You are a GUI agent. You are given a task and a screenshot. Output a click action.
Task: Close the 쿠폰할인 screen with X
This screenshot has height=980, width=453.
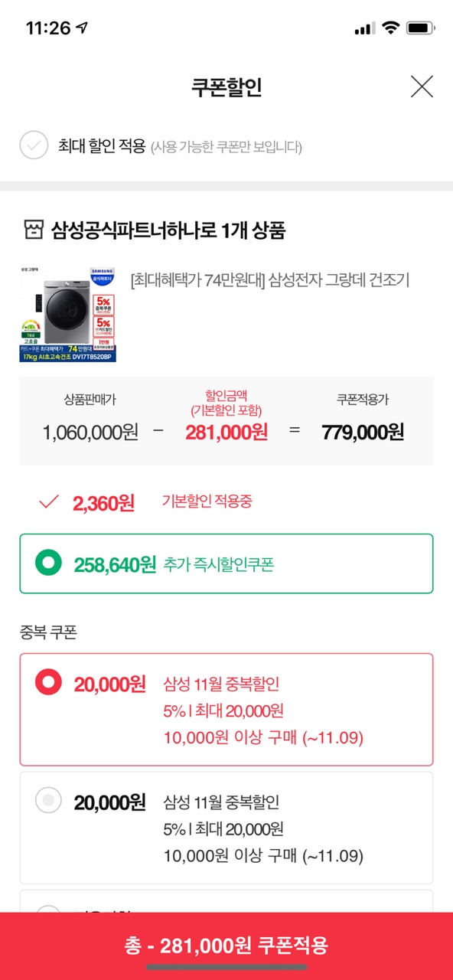pos(422,87)
